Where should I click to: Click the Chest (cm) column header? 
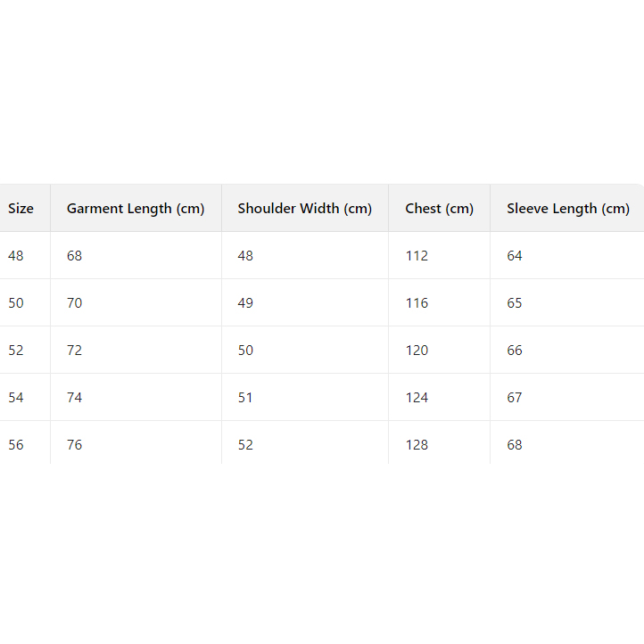tap(439, 209)
